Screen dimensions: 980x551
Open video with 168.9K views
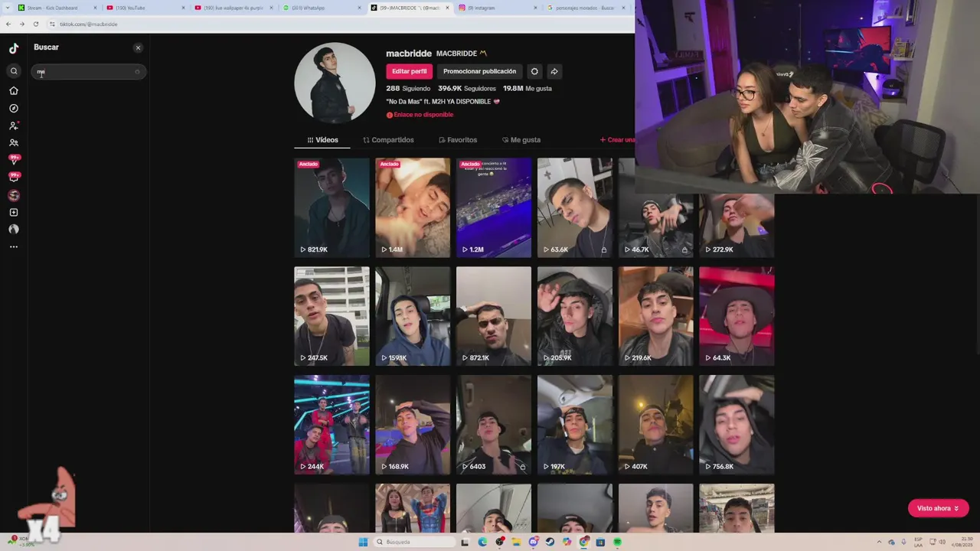click(x=413, y=425)
